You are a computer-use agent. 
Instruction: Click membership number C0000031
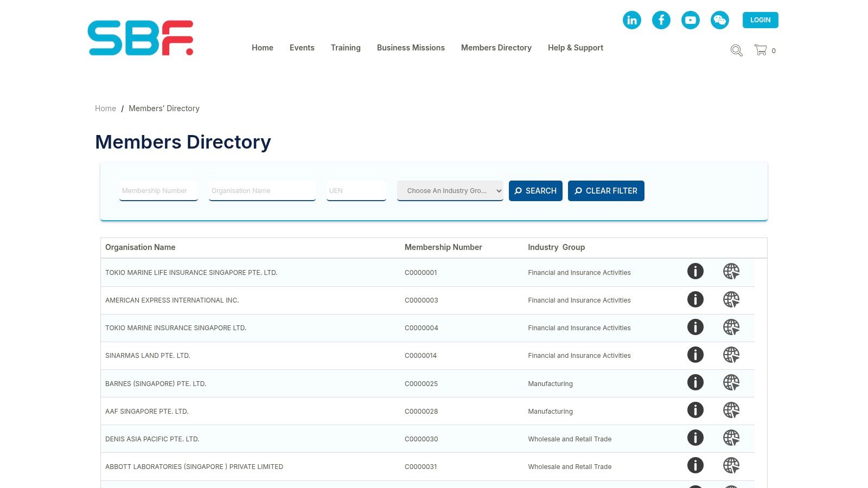coord(421,467)
